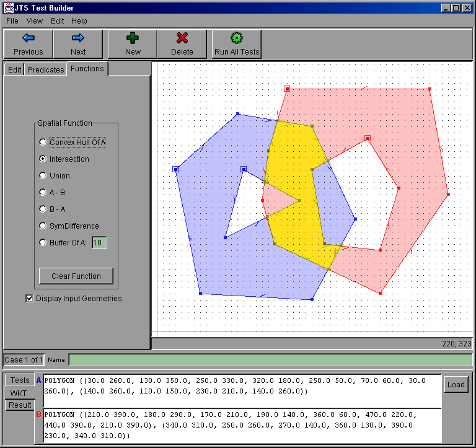The image size is (476, 448).
Task: Open the WKT side tab
Action: (19, 393)
